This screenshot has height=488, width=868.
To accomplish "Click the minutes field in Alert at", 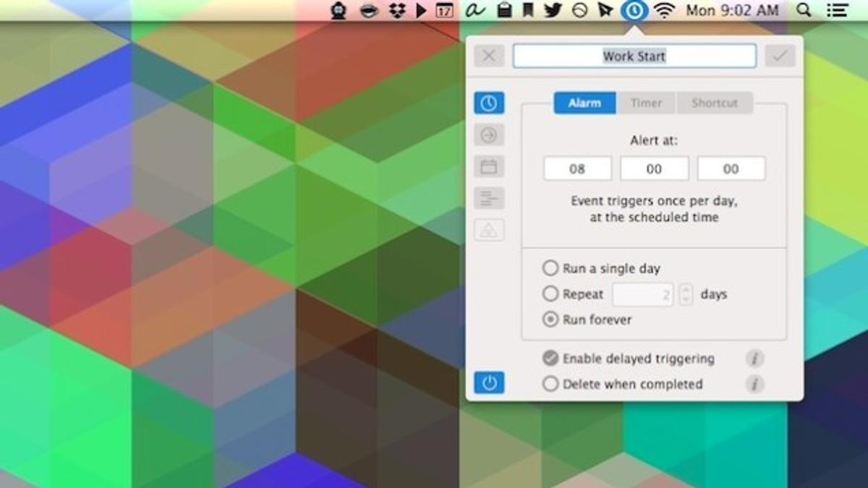I will tap(654, 168).
